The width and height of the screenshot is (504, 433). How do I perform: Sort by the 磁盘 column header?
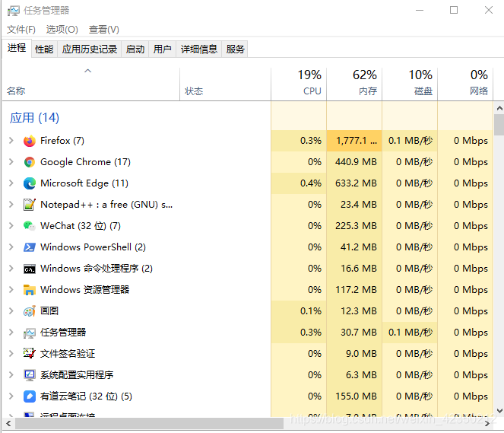point(410,84)
